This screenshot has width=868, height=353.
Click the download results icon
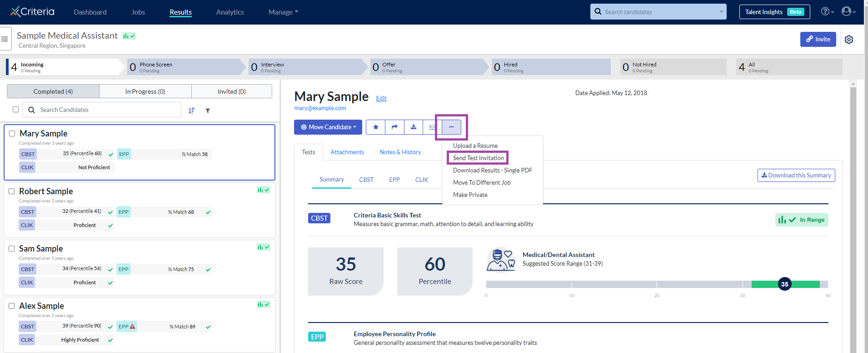pyautogui.click(x=414, y=127)
